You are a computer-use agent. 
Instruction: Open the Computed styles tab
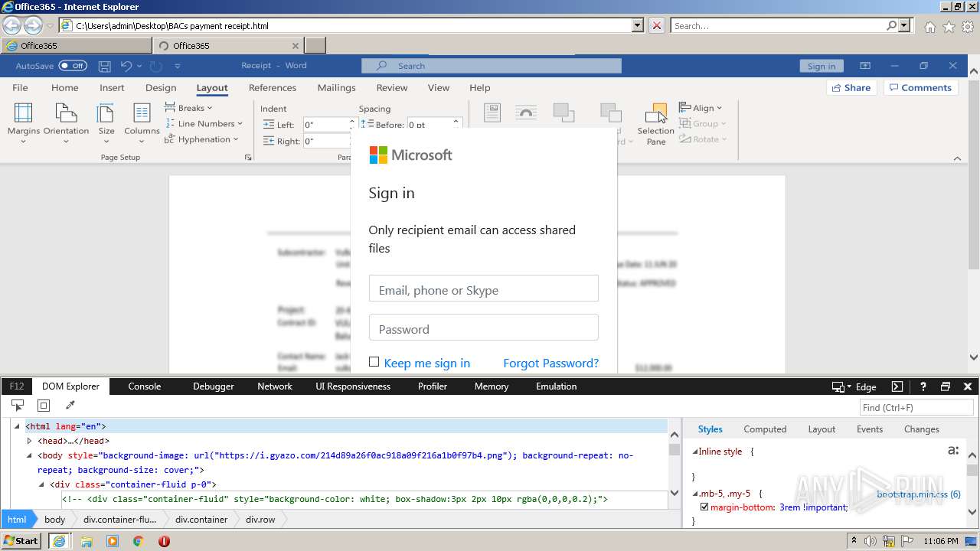tap(765, 429)
